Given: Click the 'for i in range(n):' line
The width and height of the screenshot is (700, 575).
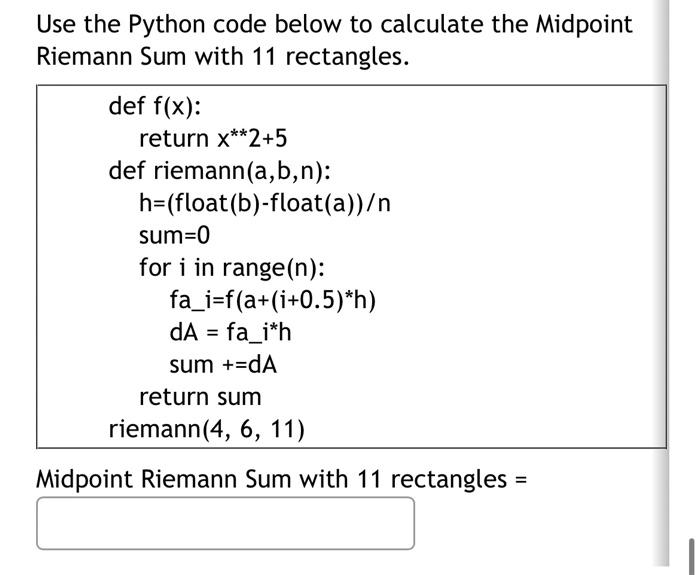Looking at the screenshot, I should coord(232,268).
